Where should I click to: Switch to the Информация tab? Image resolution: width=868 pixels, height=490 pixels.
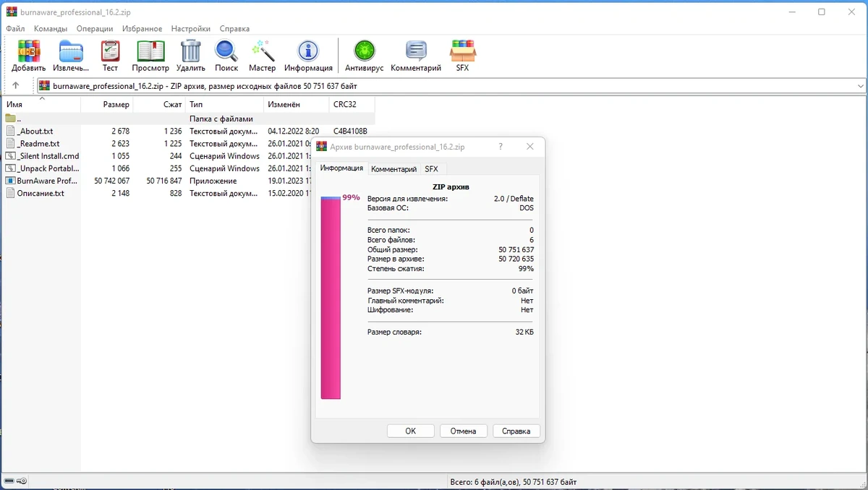(341, 168)
